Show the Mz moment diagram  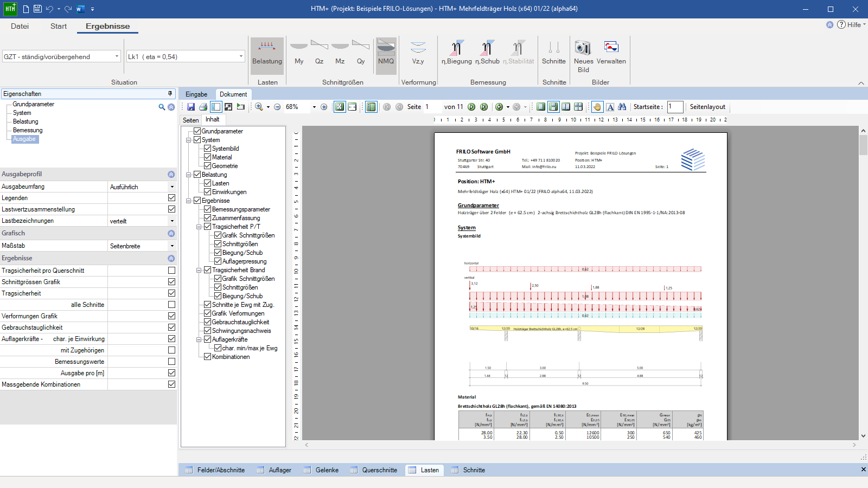[340, 53]
